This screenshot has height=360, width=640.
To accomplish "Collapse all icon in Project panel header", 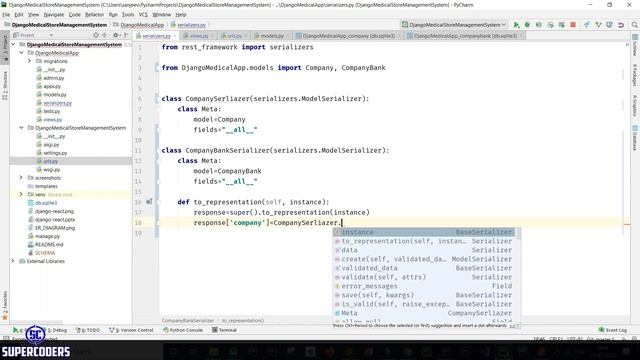I will click(105, 36).
